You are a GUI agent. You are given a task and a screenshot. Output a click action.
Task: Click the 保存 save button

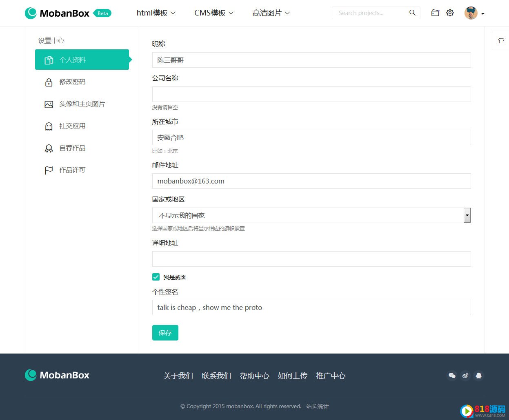pyautogui.click(x=165, y=333)
